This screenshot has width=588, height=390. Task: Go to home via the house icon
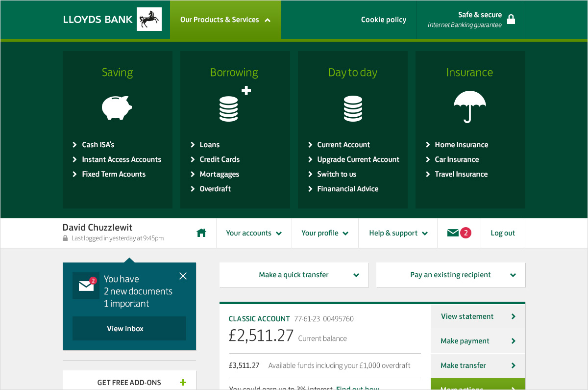(201, 233)
